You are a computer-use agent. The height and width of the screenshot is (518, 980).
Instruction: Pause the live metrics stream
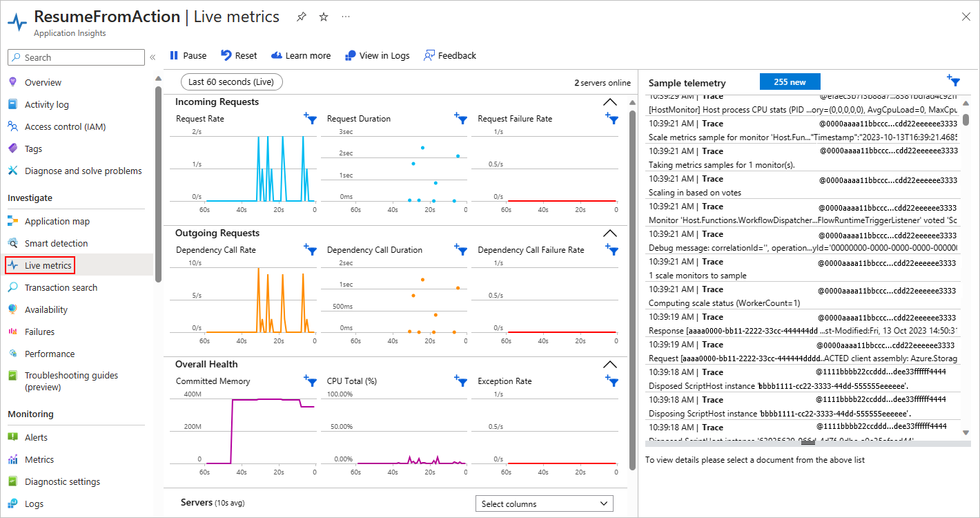(x=188, y=56)
